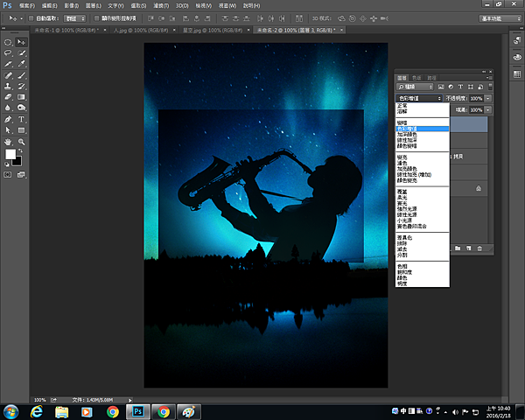Select the Lasso tool
525x420 pixels.
pos(8,52)
